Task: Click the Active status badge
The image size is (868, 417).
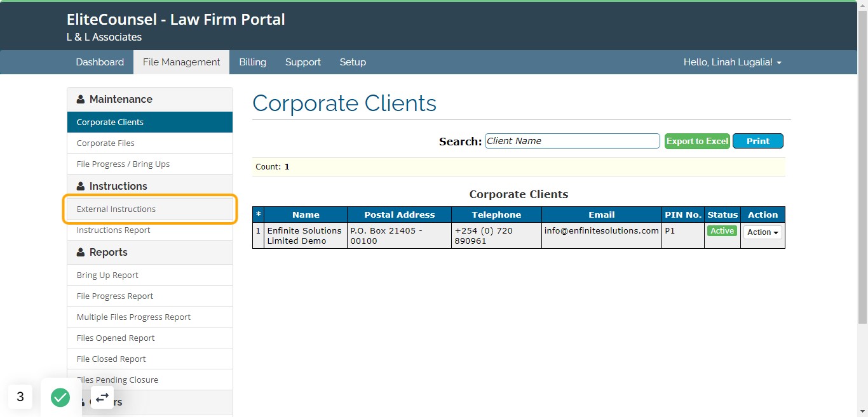Action: tap(722, 231)
